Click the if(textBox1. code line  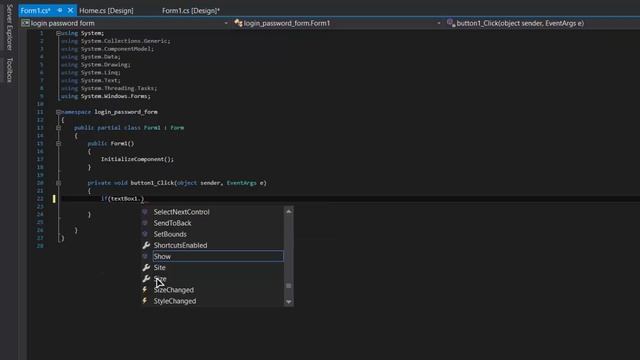coord(122,199)
